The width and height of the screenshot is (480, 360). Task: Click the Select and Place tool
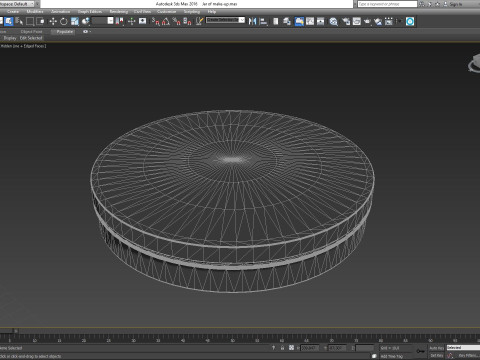coord(85,21)
